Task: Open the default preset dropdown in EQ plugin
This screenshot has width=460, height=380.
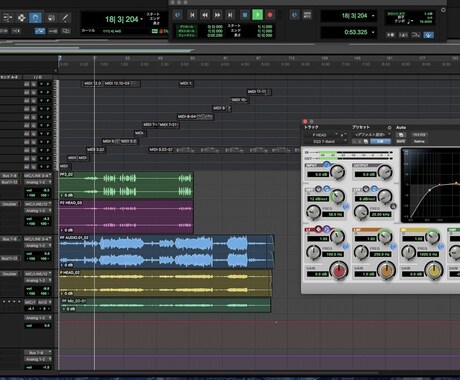Action: click(x=372, y=135)
